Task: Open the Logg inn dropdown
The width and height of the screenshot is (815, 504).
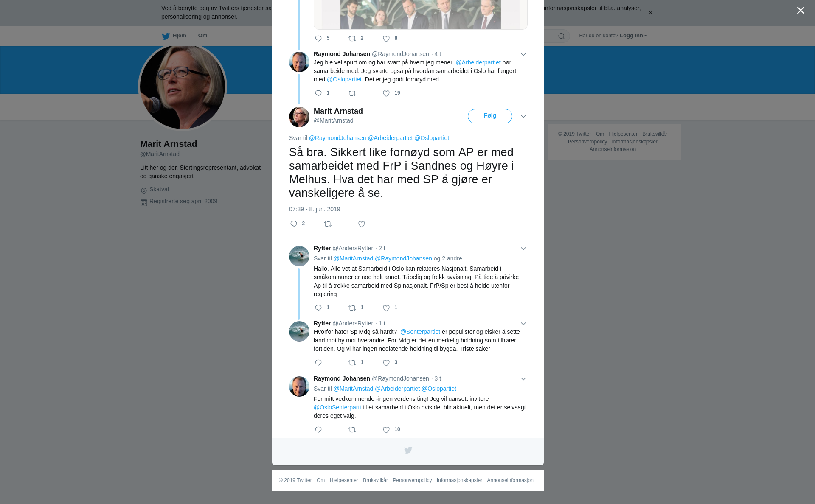Action: (633, 36)
